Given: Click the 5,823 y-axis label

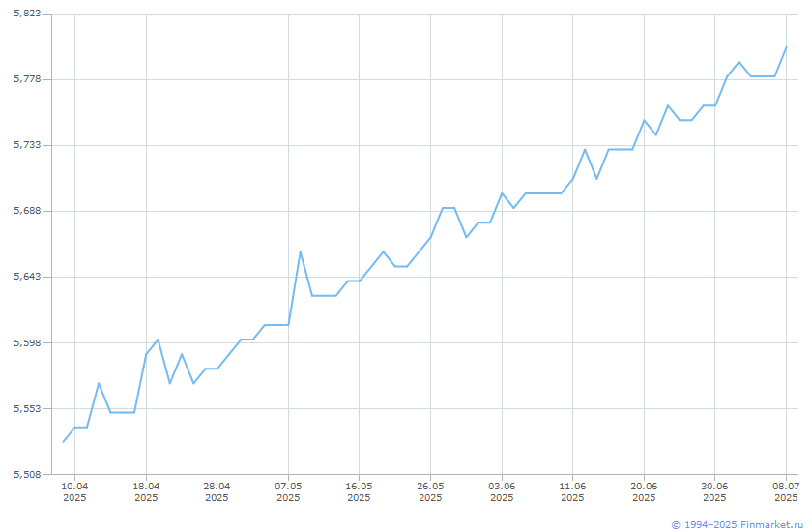Looking at the screenshot, I should point(27,14).
